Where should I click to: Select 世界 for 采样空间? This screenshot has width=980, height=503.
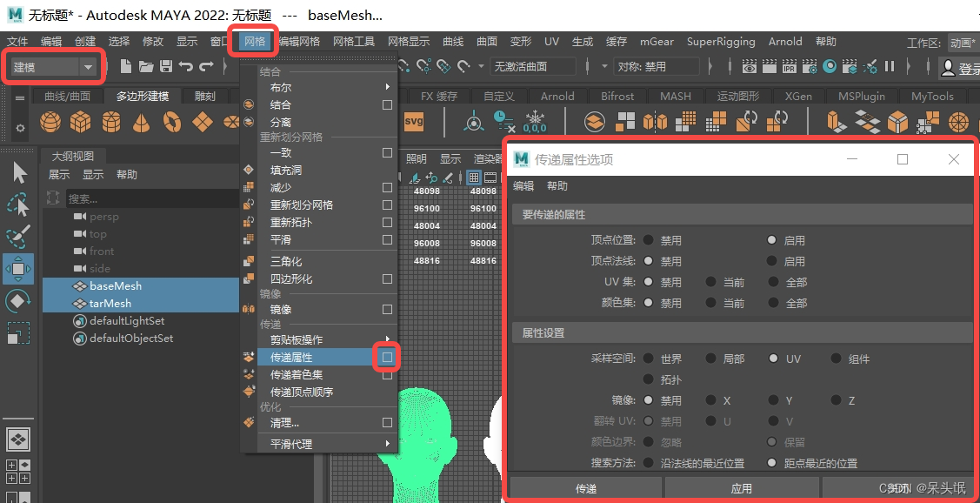coord(648,359)
